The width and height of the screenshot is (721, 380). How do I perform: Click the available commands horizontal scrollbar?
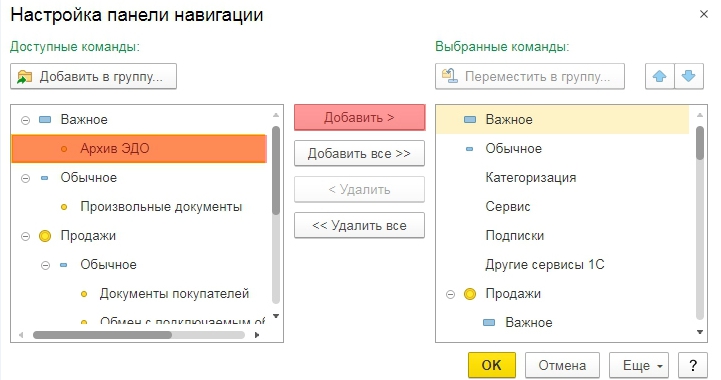[x=102, y=335]
